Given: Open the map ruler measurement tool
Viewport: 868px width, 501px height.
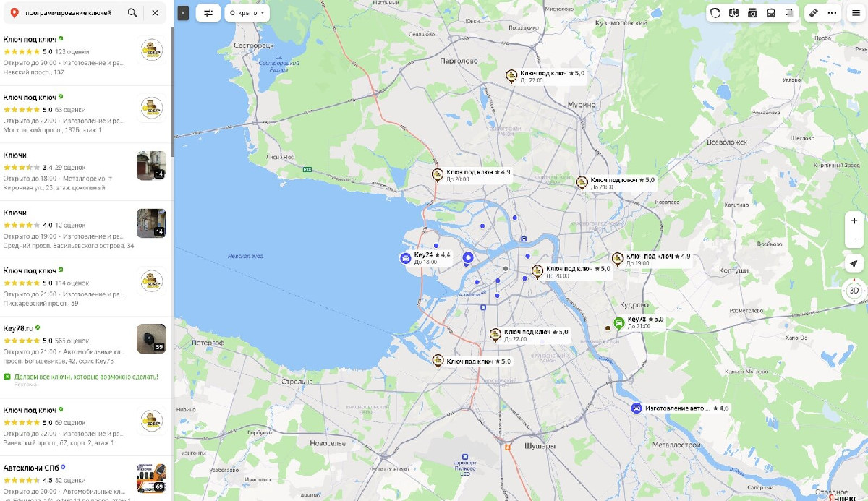Looking at the screenshot, I should (x=813, y=13).
